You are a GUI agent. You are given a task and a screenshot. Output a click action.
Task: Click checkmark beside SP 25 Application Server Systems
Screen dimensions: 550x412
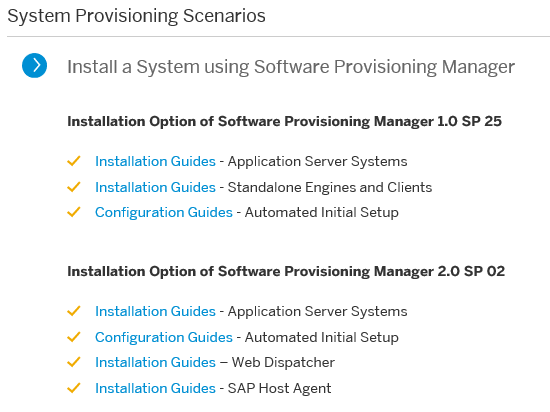click(74, 161)
